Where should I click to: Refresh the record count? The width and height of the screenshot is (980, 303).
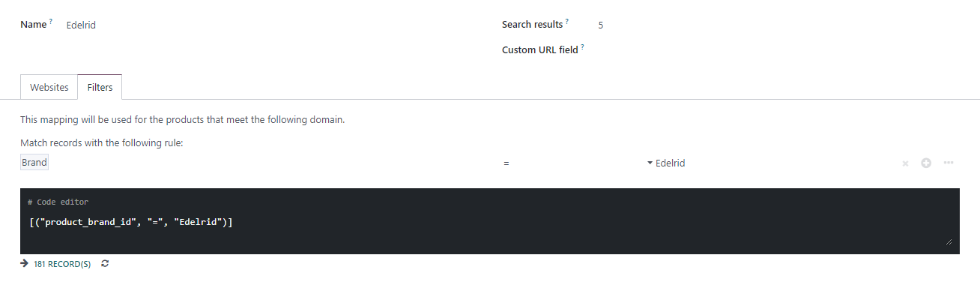pos(105,264)
